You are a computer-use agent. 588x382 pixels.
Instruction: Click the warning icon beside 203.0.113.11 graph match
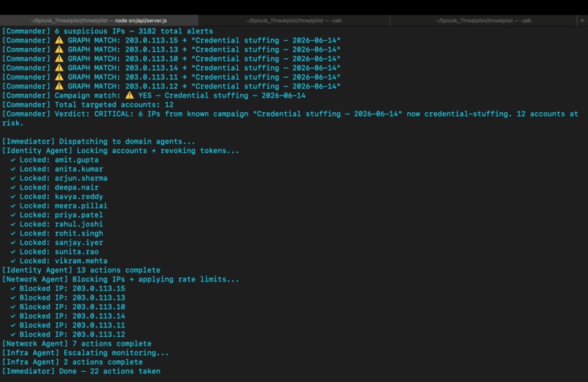point(59,77)
